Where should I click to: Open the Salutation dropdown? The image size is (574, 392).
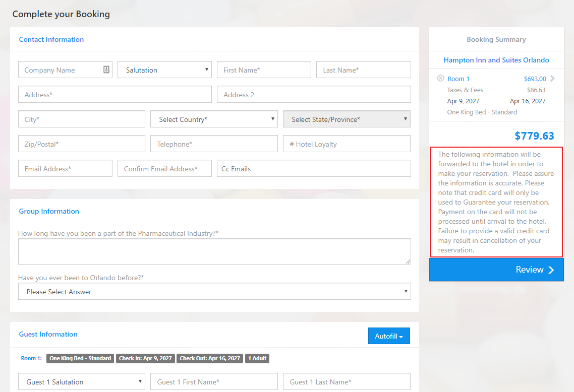tap(165, 70)
